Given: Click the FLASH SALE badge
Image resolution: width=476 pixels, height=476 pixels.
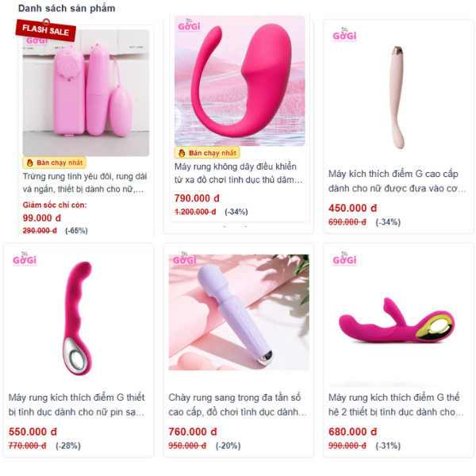Looking at the screenshot, I should pyautogui.click(x=45, y=30).
